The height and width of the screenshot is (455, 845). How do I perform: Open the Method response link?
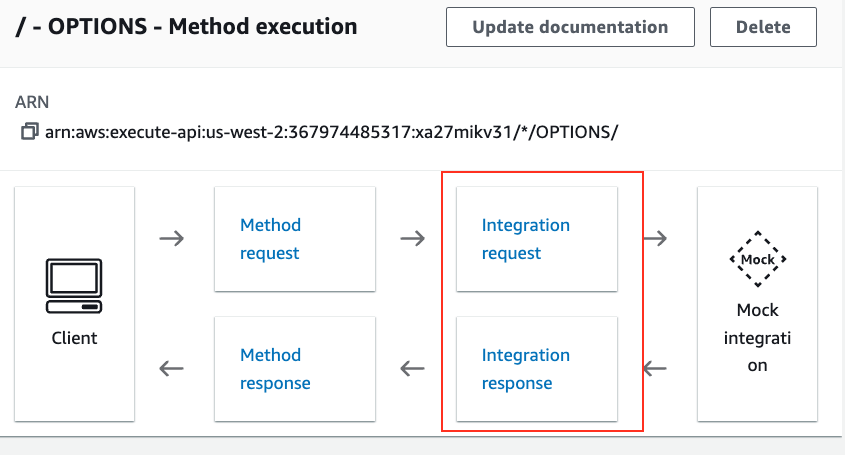coord(275,369)
